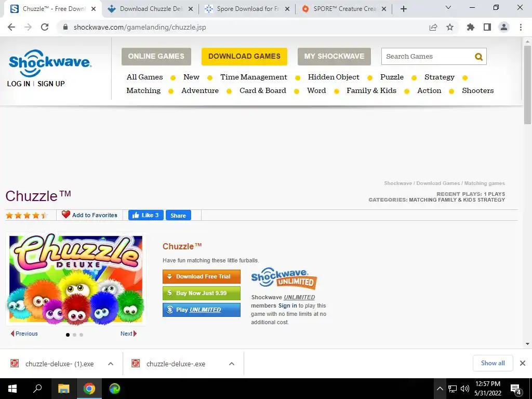The width and height of the screenshot is (532, 399).
Task: Go to Previous screenshot
Action: (24, 334)
